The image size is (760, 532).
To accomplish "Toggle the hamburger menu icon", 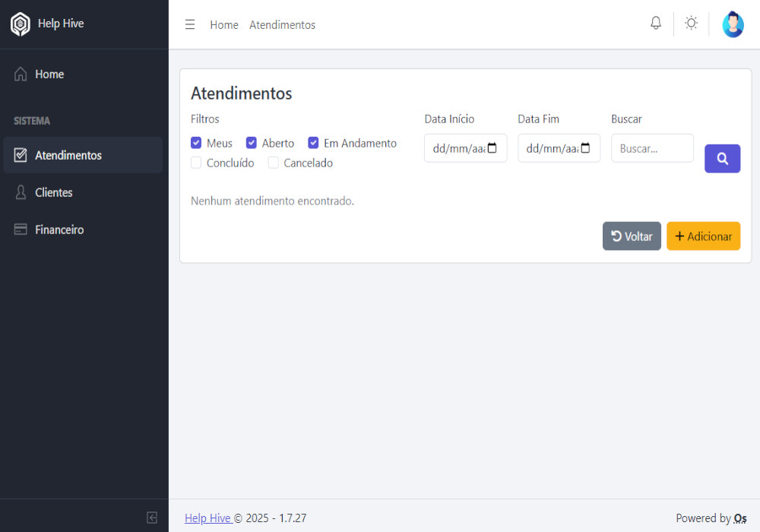I will pos(190,24).
